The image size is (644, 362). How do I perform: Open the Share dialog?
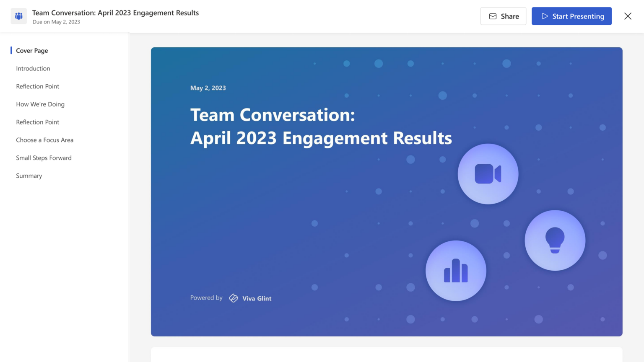coord(503,16)
